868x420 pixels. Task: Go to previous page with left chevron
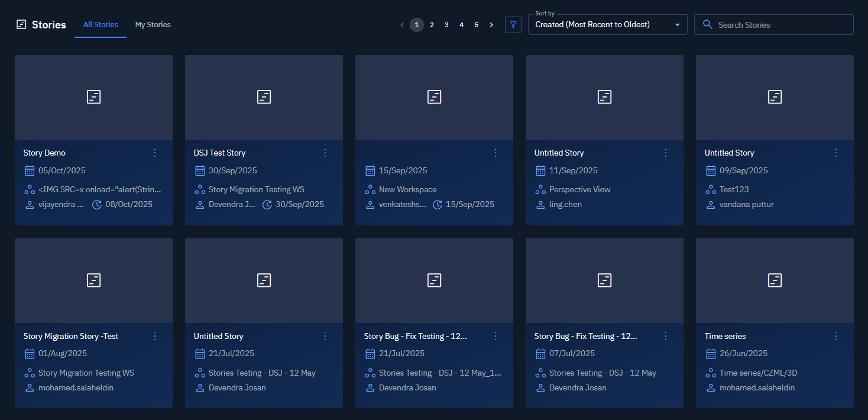[x=402, y=25]
